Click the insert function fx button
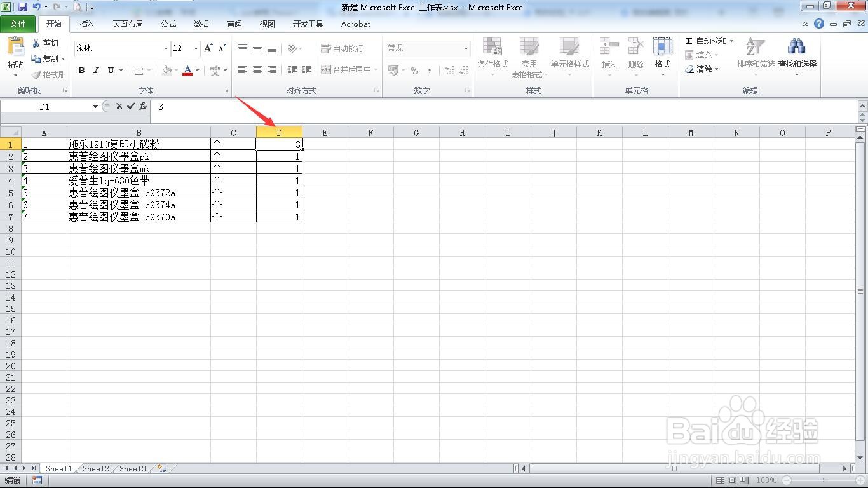This screenshot has height=488, width=868. [143, 107]
